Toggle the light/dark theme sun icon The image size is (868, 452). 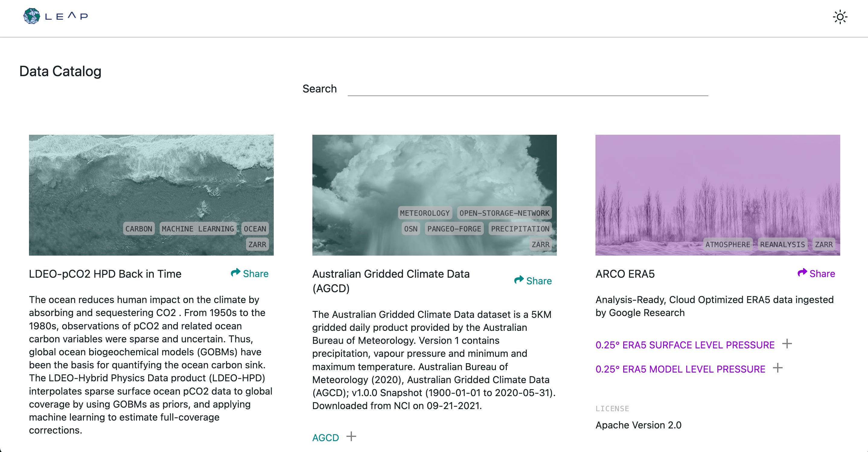coord(840,17)
